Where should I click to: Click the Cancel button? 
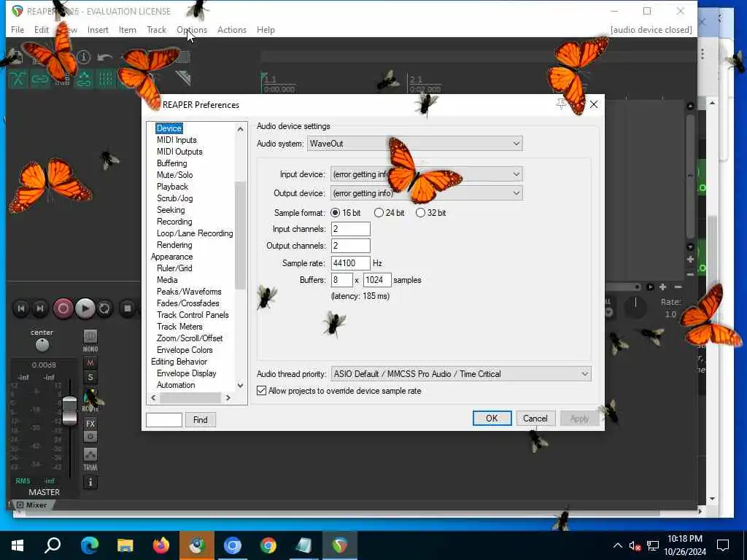(x=535, y=418)
